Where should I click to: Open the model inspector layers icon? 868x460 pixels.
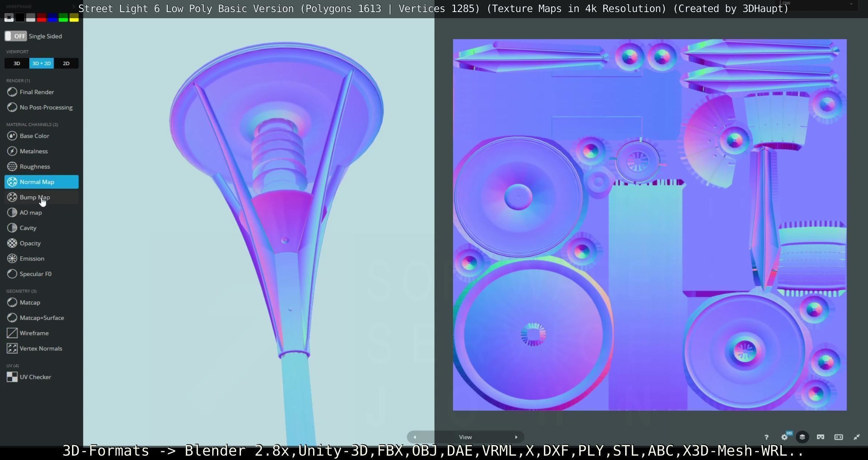coord(802,437)
